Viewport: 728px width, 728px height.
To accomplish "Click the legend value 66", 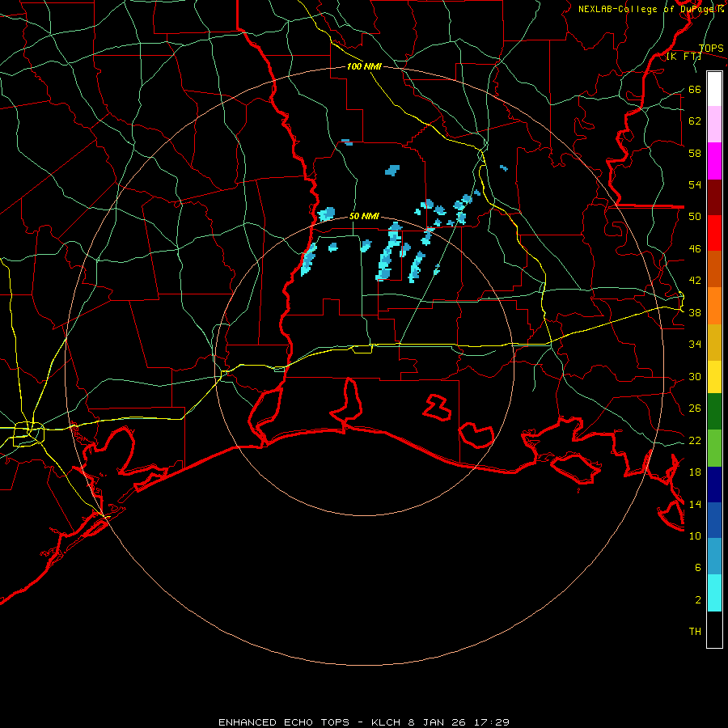I will 695,89.
